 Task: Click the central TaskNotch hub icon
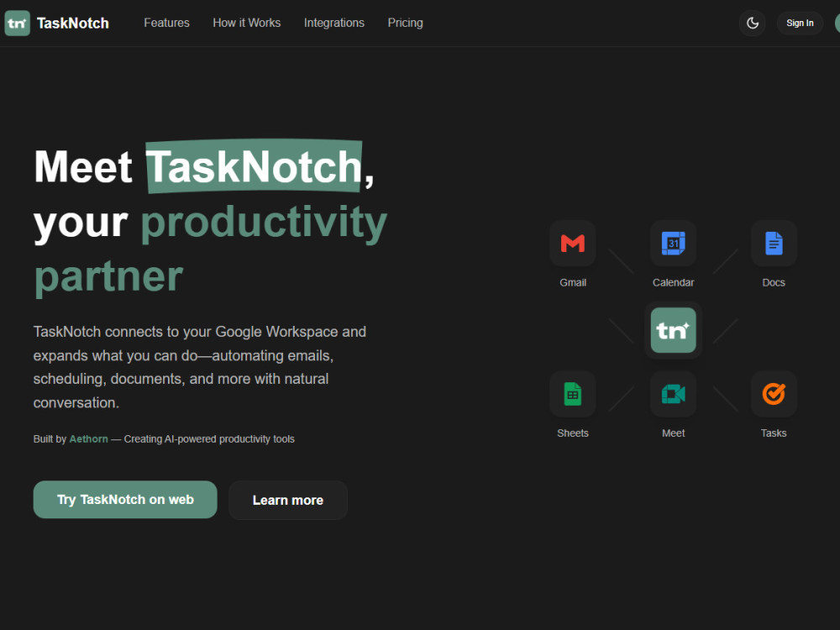673,330
